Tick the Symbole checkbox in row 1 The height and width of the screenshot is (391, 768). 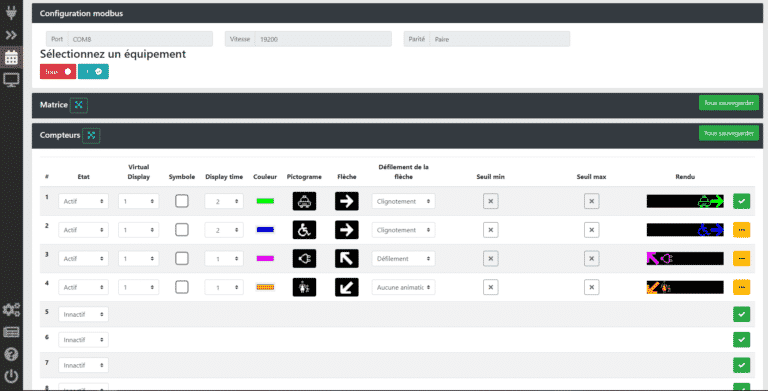(182, 201)
